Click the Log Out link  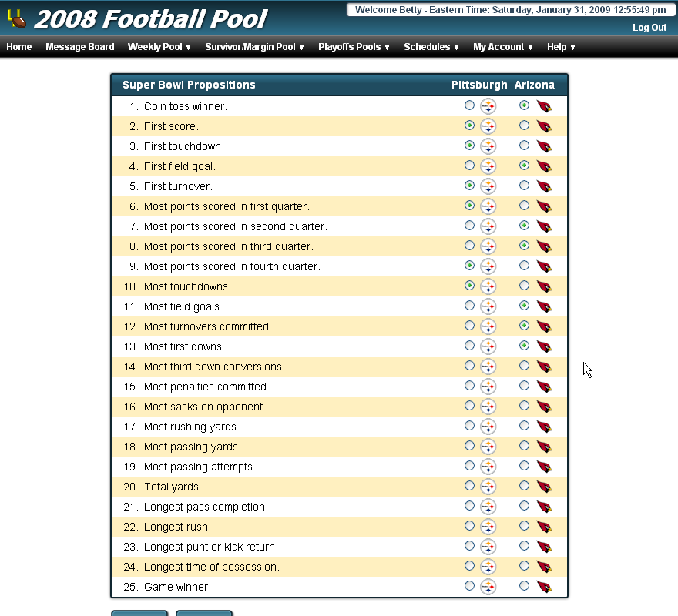pos(649,28)
